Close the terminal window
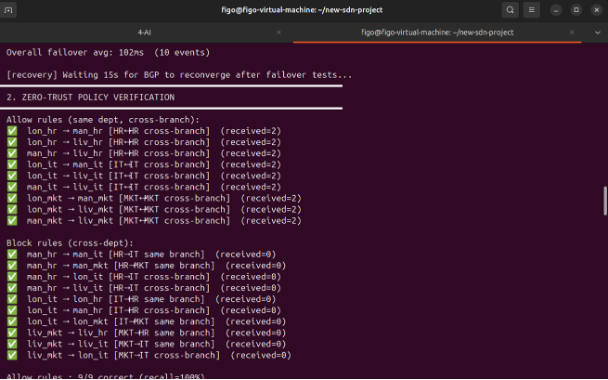The height and width of the screenshot is (380, 608). tap(597, 10)
